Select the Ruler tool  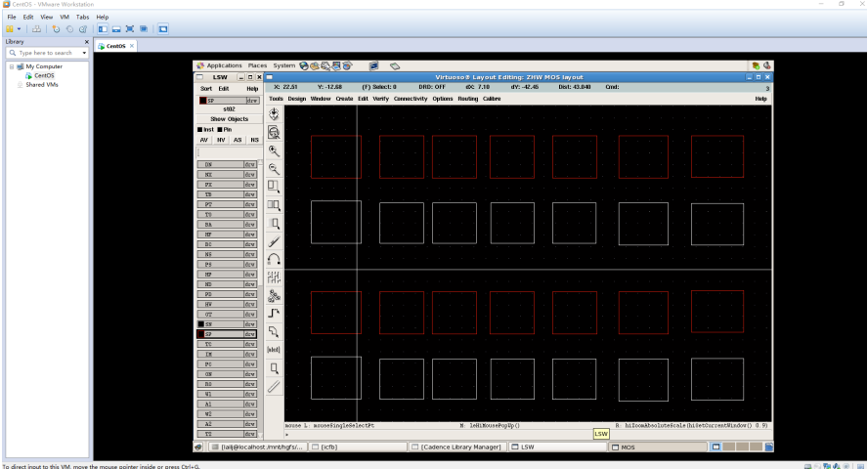coord(274,387)
